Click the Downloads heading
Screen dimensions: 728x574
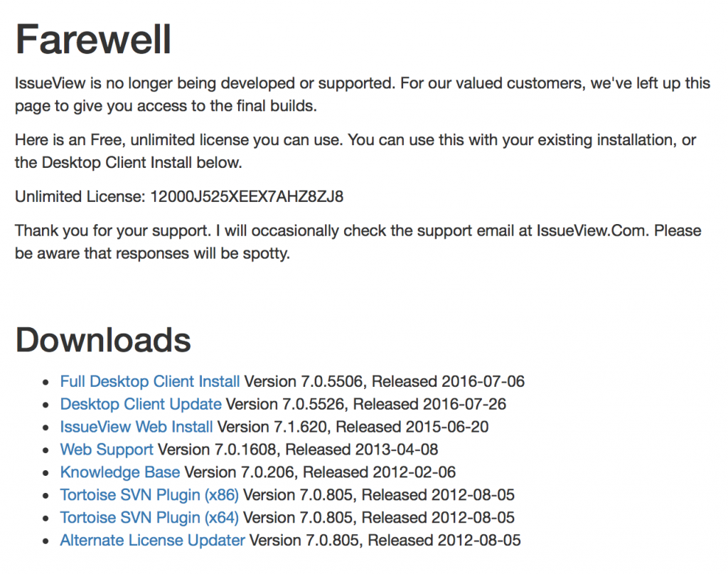[103, 340]
